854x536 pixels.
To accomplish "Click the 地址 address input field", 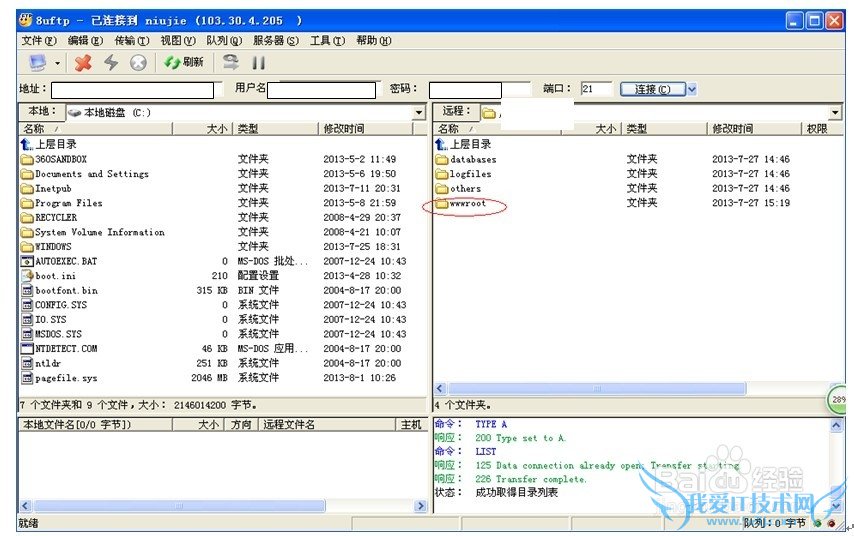I will pyautogui.click(x=132, y=90).
